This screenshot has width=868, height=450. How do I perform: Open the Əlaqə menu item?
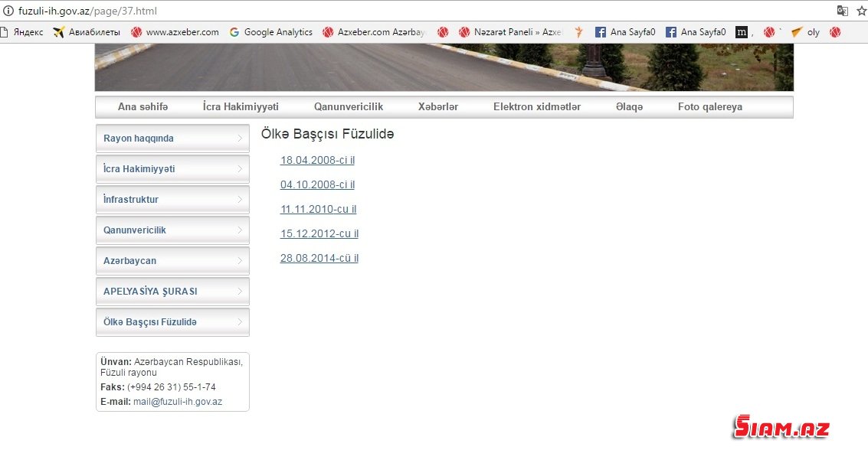pyautogui.click(x=630, y=106)
